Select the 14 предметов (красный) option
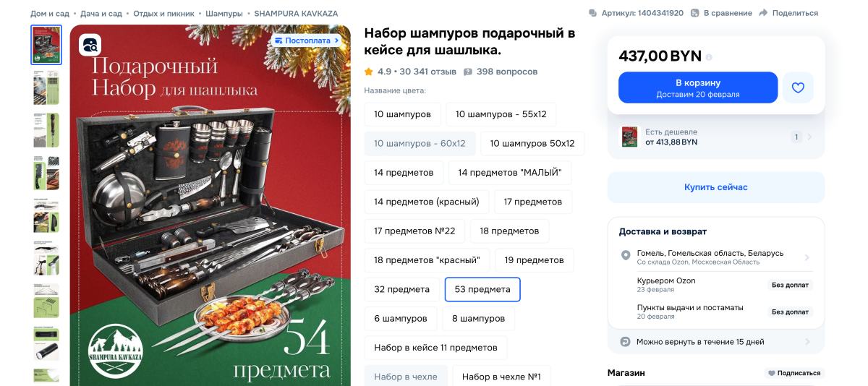Image resolution: width=868 pixels, height=386 pixels. 427,202
